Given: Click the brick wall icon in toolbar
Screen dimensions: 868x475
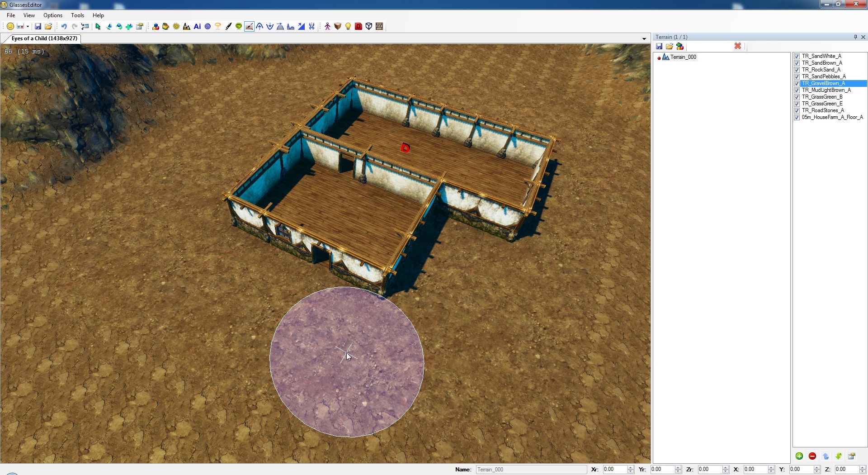Looking at the screenshot, I should 379,27.
